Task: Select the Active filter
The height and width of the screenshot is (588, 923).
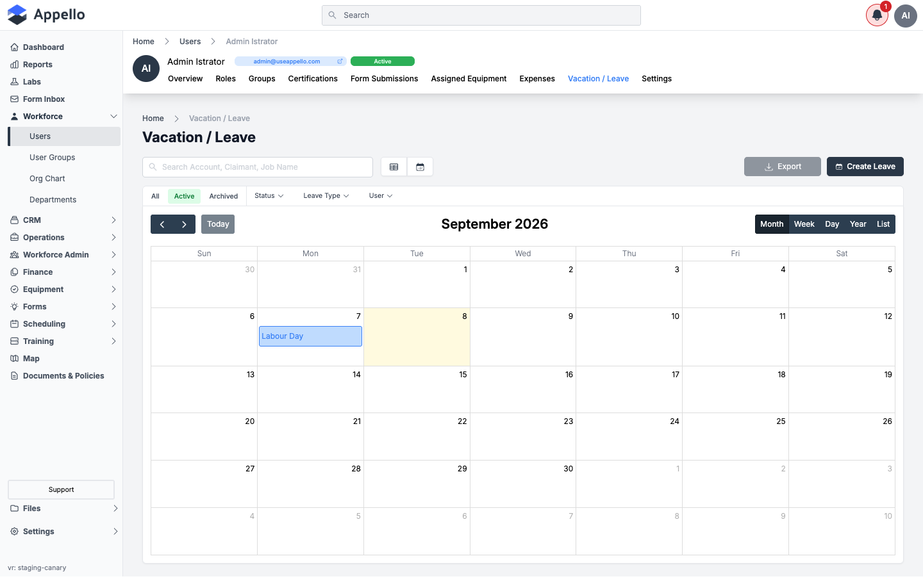Action: 185,197
